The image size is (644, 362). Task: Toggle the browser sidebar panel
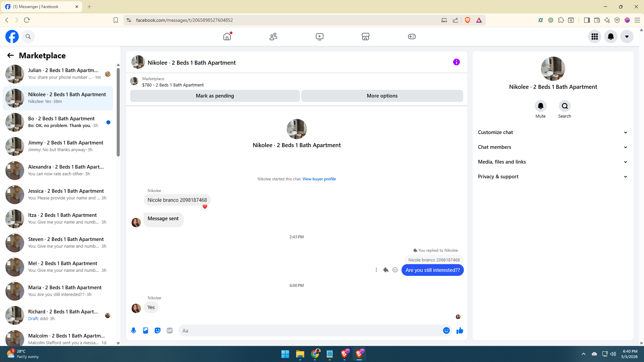(587, 20)
